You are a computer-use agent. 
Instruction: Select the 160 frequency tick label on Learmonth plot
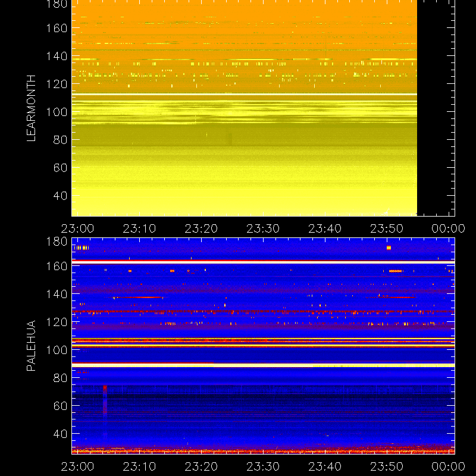(57, 28)
